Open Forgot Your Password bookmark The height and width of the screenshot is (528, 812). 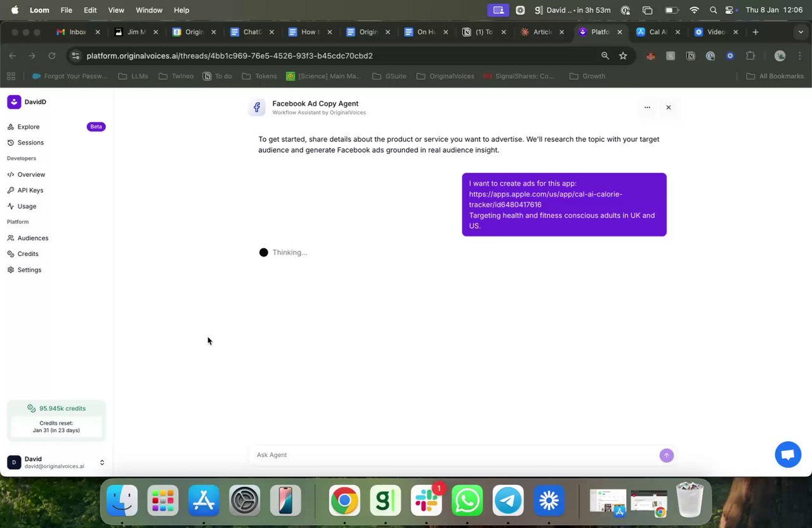(x=70, y=76)
